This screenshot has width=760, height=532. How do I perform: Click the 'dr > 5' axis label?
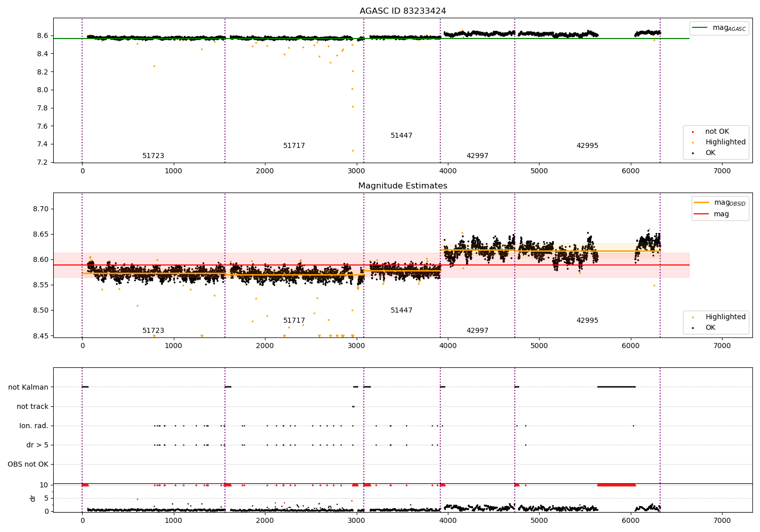(37, 445)
